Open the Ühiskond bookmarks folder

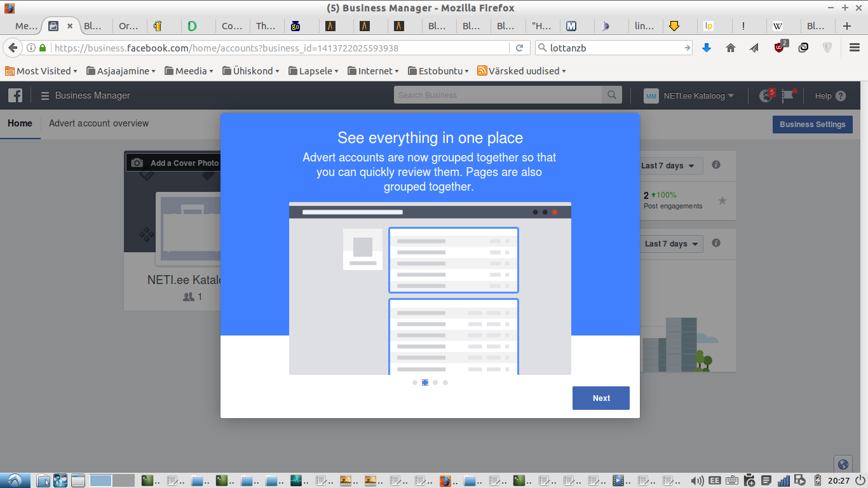pyautogui.click(x=251, y=71)
